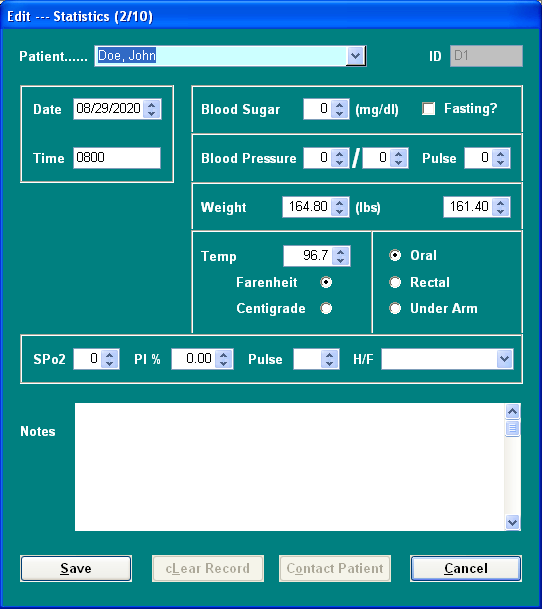Screen dimensions: 542x609
Task: Click the disabled ID field D1
Action: (486, 56)
